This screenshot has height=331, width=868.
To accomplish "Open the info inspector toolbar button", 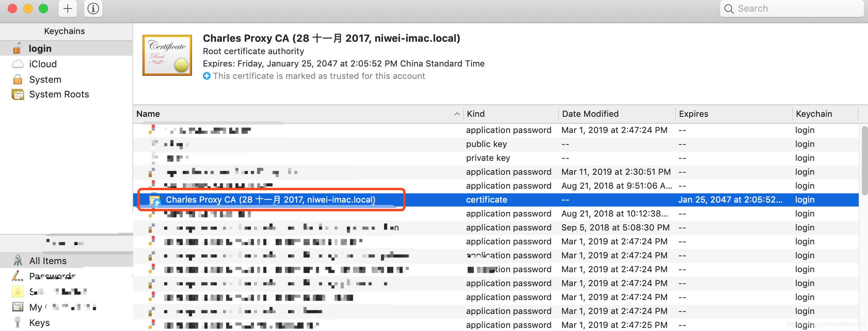I will (x=93, y=9).
